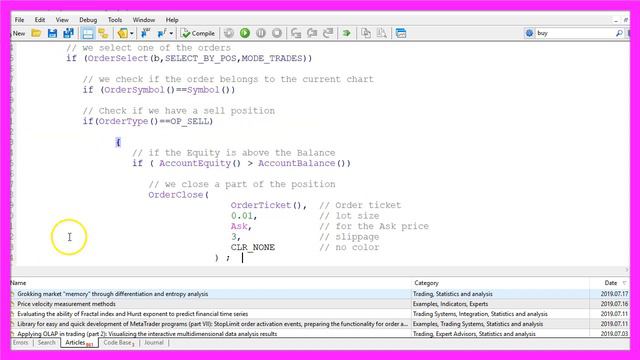This screenshot has height=360, width=640.
Task: Open the Tools menu
Action: click(115, 20)
